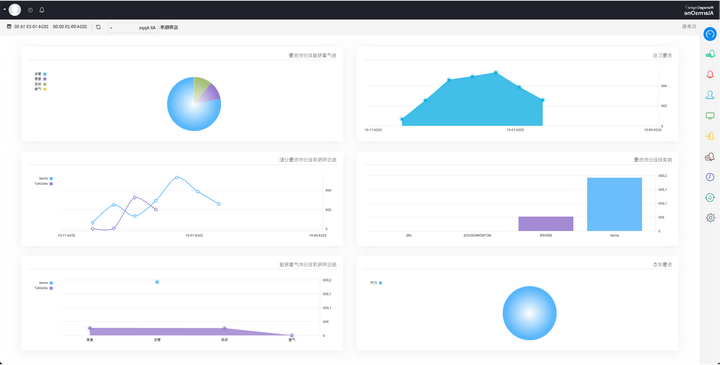Click the round user avatar
Viewport: 720px width, 365px height.
(x=15, y=10)
